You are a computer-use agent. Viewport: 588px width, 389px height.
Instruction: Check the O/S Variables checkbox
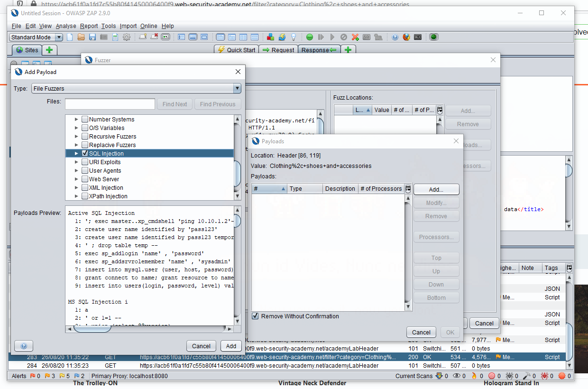85,128
